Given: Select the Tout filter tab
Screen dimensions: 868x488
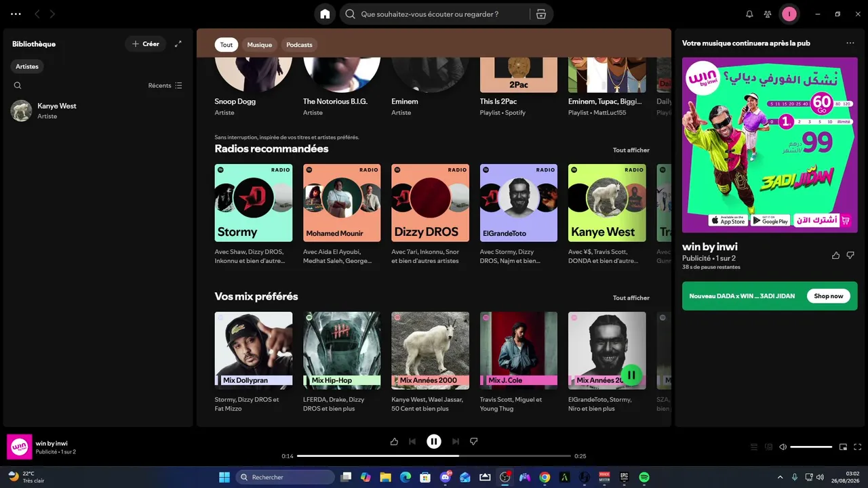Looking at the screenshot, I should [x=226, y=45].
